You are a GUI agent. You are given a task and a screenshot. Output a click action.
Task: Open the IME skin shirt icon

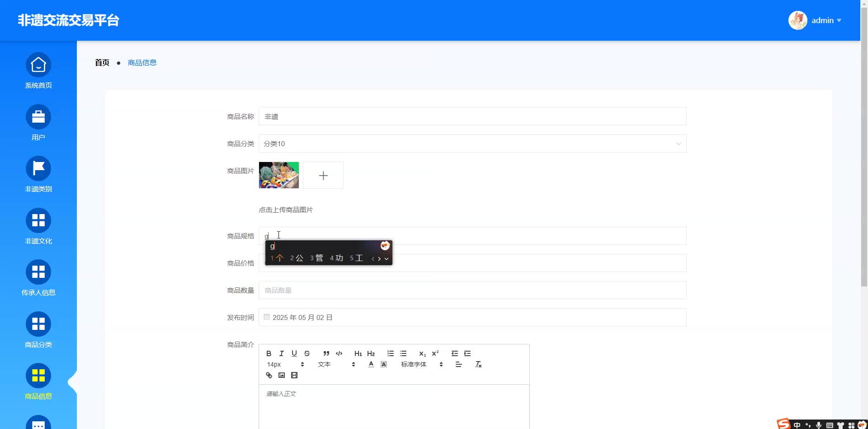point(840,425)
